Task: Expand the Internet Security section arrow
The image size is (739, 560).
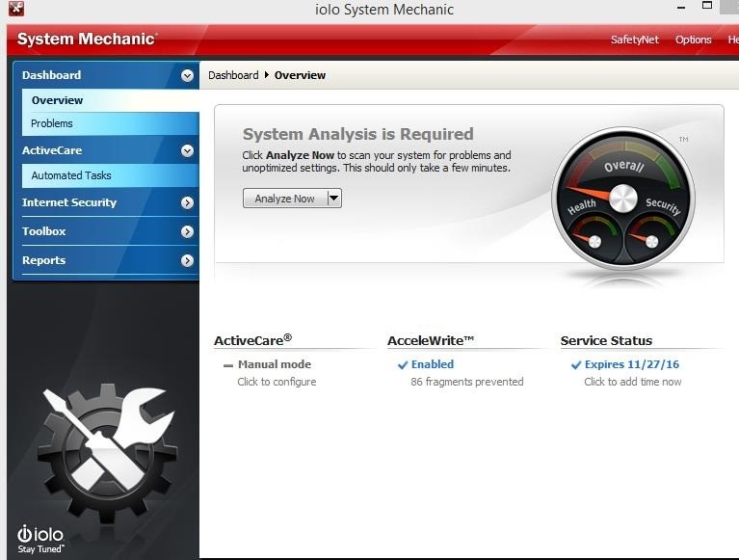Action: click(x=187, y=202)
